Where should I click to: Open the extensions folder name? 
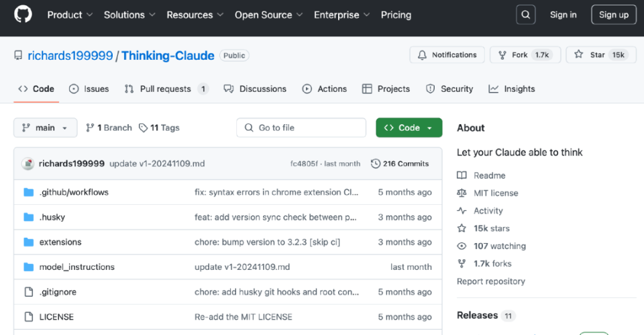pyautogui.click(x=60, y=242)
